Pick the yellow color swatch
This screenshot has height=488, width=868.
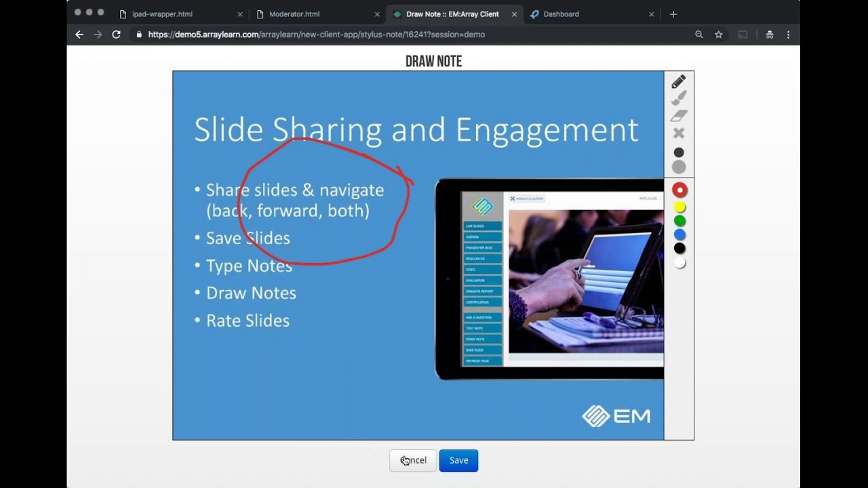(679, 207)
